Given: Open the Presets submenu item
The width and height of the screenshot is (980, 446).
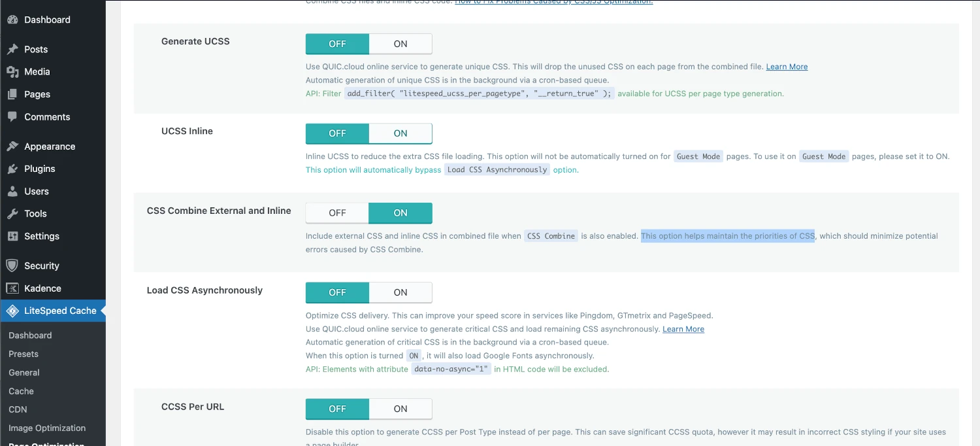Looking at the screenshot, I should [x=24, y=354].
